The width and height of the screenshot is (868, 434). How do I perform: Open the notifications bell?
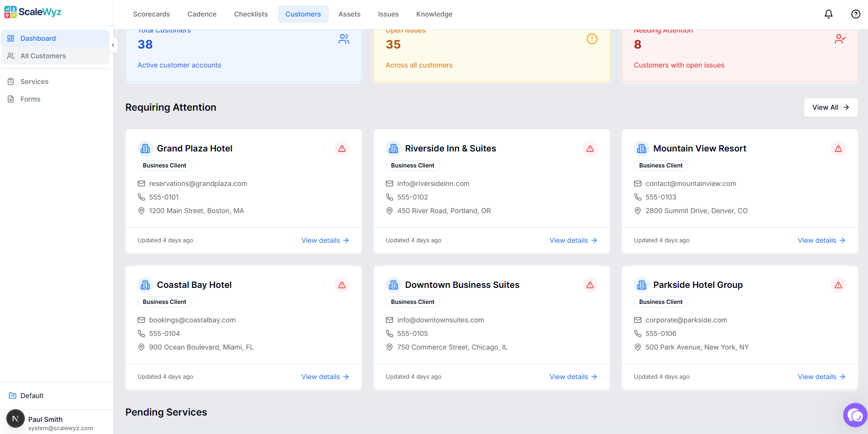click(829, 14)
